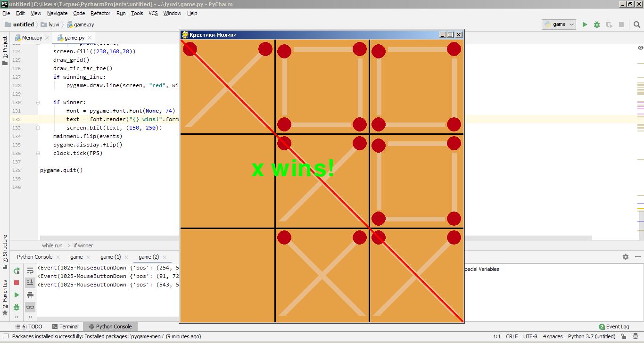Open the Refactor menu
This screenshot has height=343, width=644.
pos(100,13)
